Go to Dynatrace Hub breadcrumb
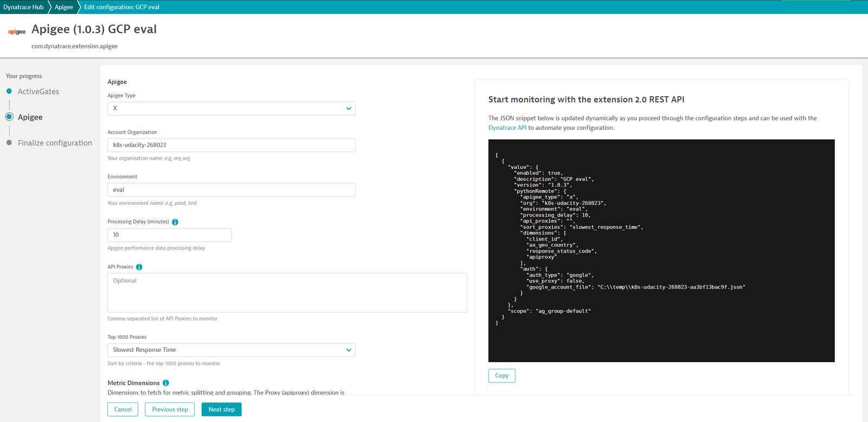 click(x=23, y=7)
